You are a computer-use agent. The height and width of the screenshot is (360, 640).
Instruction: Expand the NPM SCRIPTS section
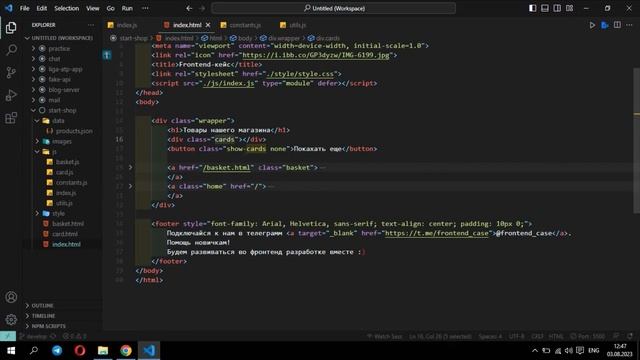click(48, 326)
